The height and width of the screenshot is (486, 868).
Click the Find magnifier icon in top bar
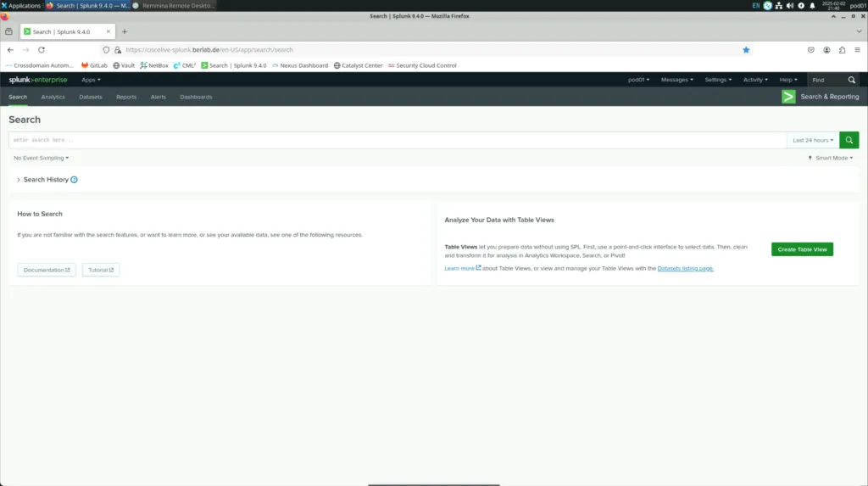853,80
